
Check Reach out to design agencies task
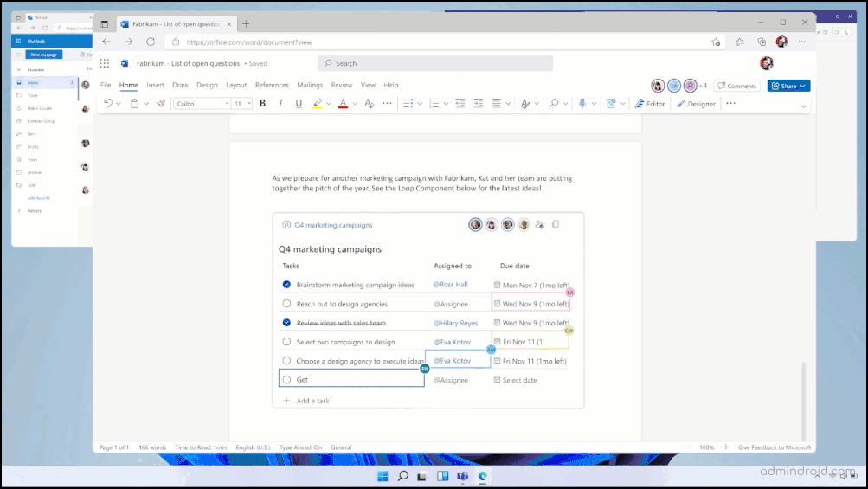pos(286,304)
